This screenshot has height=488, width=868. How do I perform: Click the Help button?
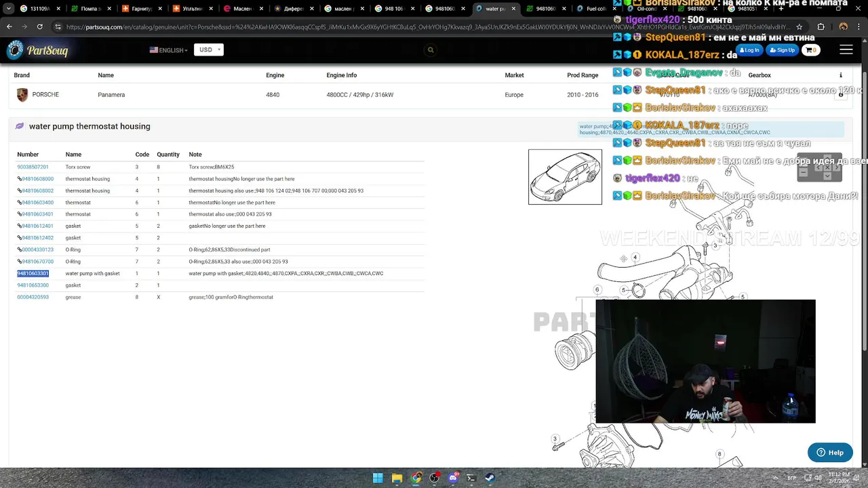tap(830, 453)
